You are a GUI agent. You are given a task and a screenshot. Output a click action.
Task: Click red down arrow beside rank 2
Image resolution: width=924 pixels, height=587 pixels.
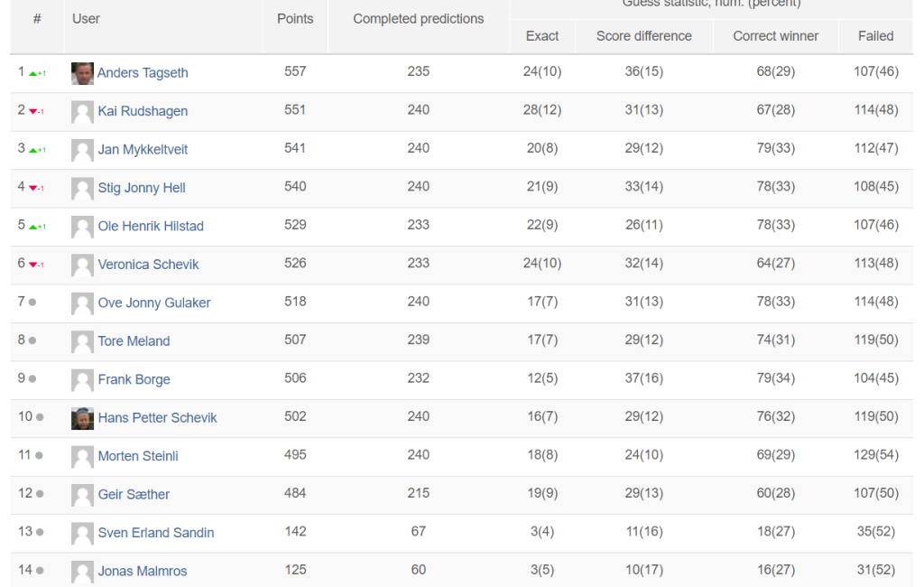(33, 111)
